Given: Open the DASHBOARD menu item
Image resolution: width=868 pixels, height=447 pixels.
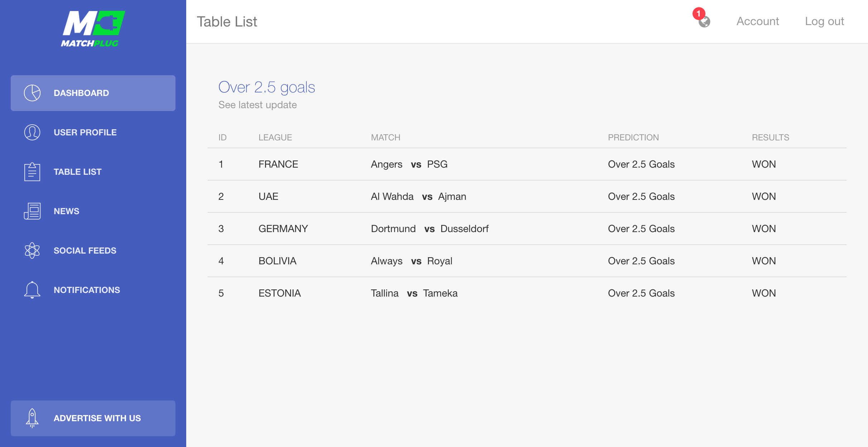Looking at the screenshot, I should click(93, 93).
